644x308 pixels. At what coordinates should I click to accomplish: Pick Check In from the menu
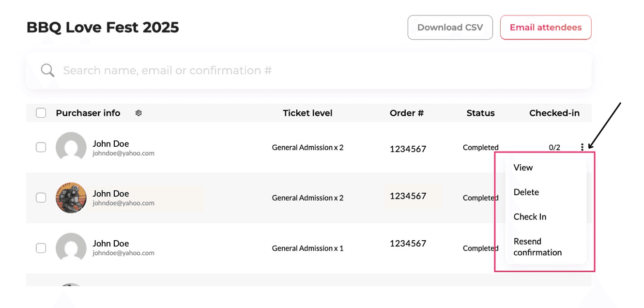coord(530,217)
